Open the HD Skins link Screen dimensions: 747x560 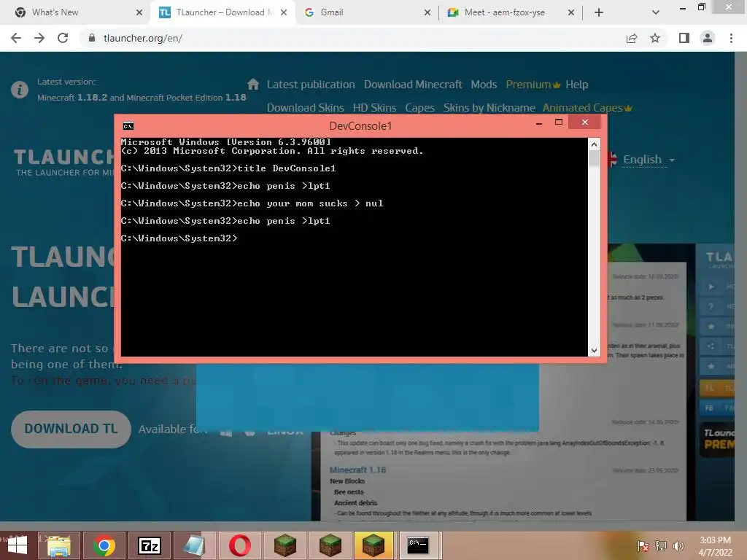[374, 108]
